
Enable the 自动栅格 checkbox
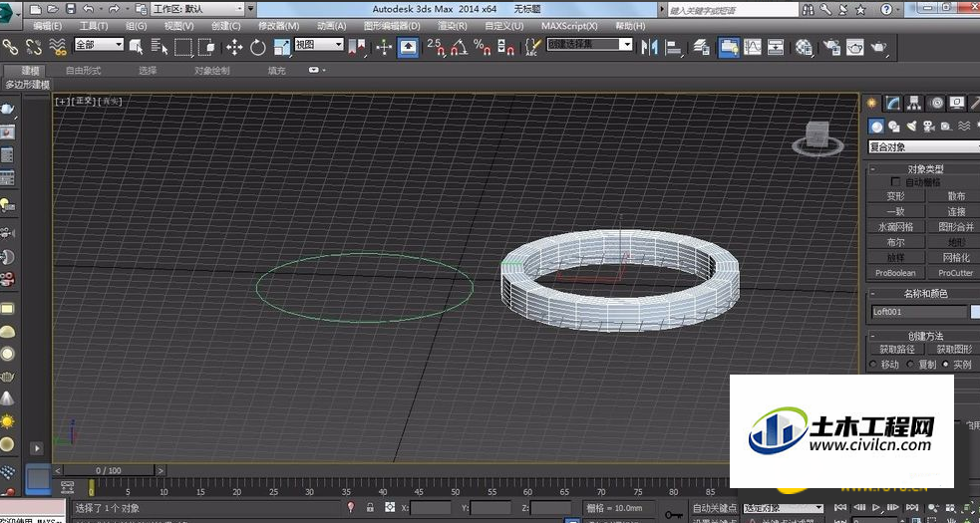895,182
